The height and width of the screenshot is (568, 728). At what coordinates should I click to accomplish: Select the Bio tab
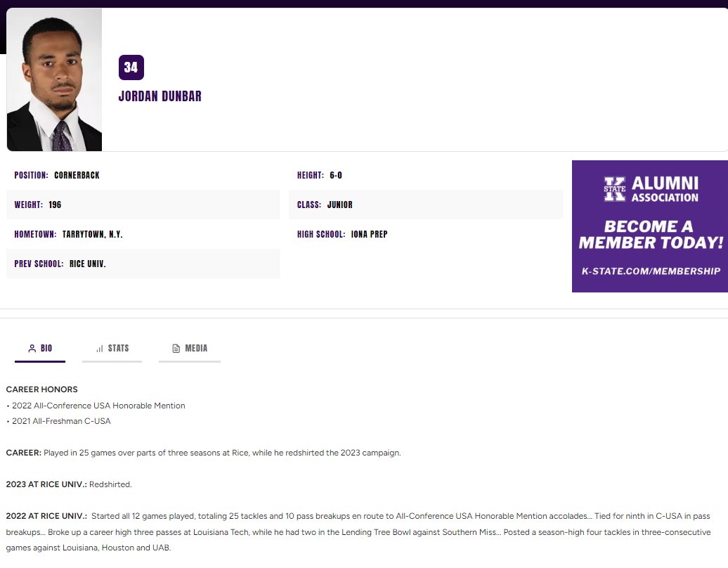pyautogui.click(x=40, y=347)
